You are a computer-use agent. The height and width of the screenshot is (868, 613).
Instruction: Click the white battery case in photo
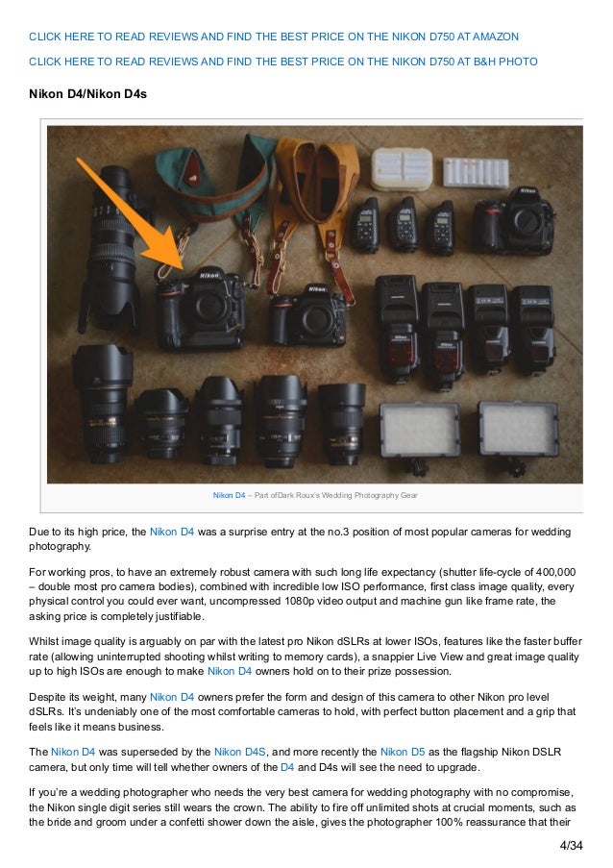pyautogui.click(x=402, y=169)
